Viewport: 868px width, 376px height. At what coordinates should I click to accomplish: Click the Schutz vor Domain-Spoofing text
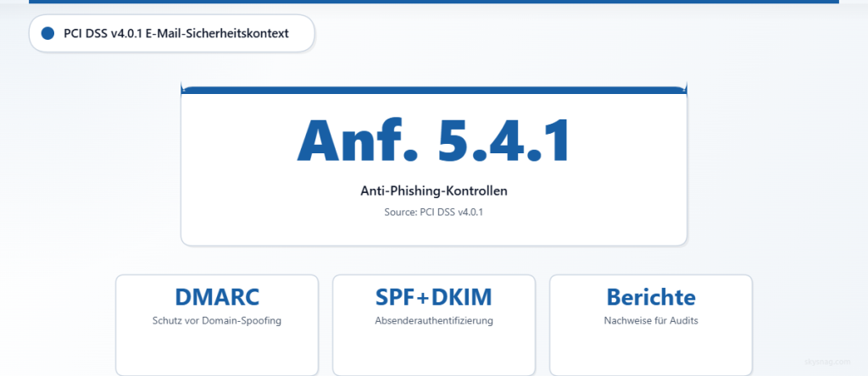pos(217,321)
